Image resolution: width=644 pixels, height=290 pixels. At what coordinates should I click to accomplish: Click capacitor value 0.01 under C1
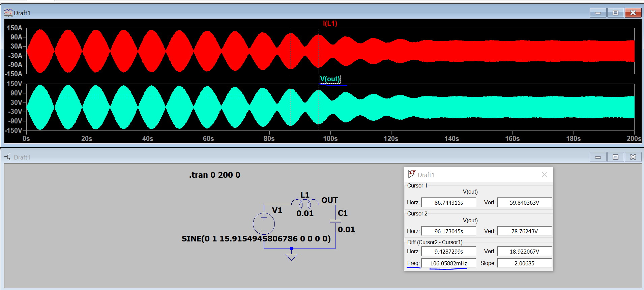coord(346,230)
